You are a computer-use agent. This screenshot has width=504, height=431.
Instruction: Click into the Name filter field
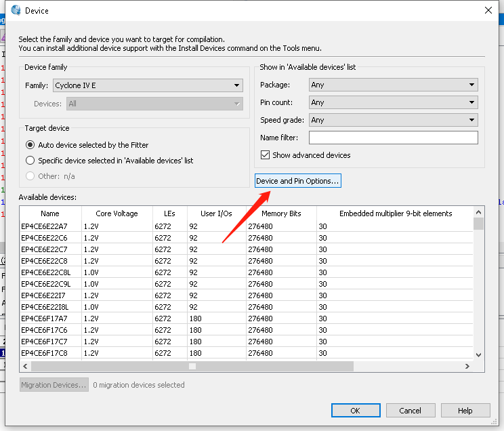(x=394, y=138)
